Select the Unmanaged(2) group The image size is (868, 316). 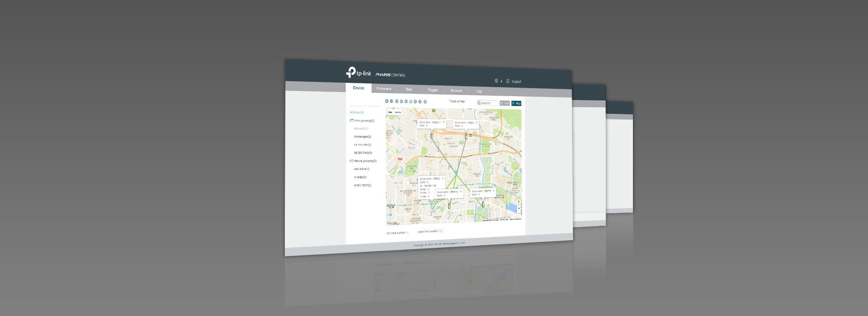pyautogui.click(x=363, y=137)
